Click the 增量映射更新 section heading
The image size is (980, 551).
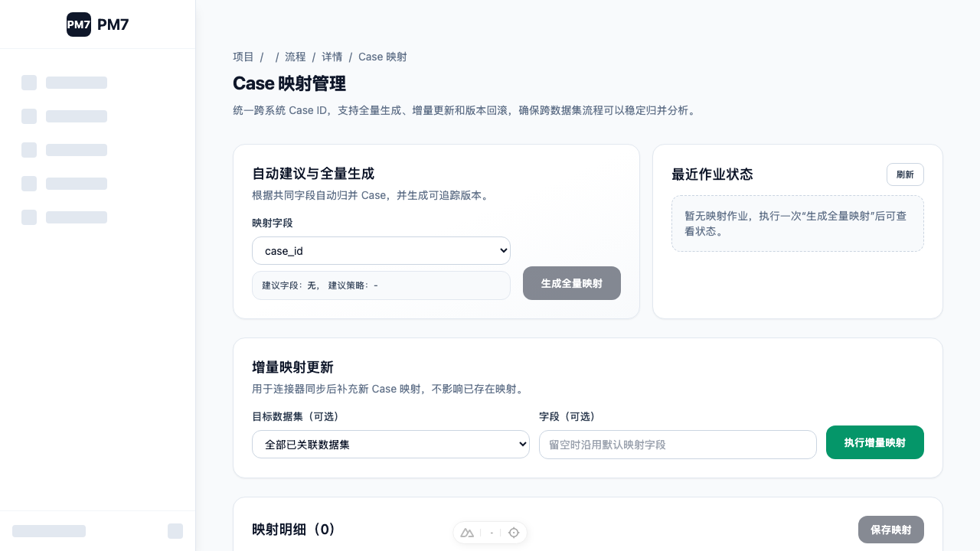click(292, 367)
